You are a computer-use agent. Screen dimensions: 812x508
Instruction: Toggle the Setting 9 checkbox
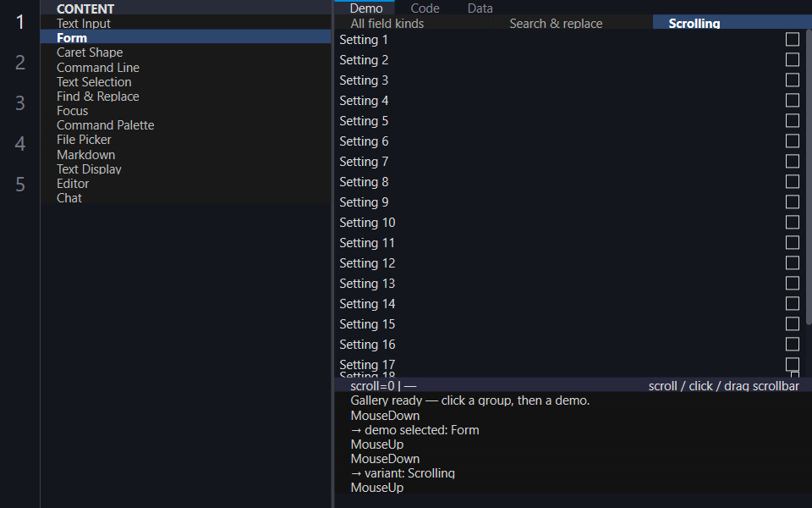[x=793, y=202]
